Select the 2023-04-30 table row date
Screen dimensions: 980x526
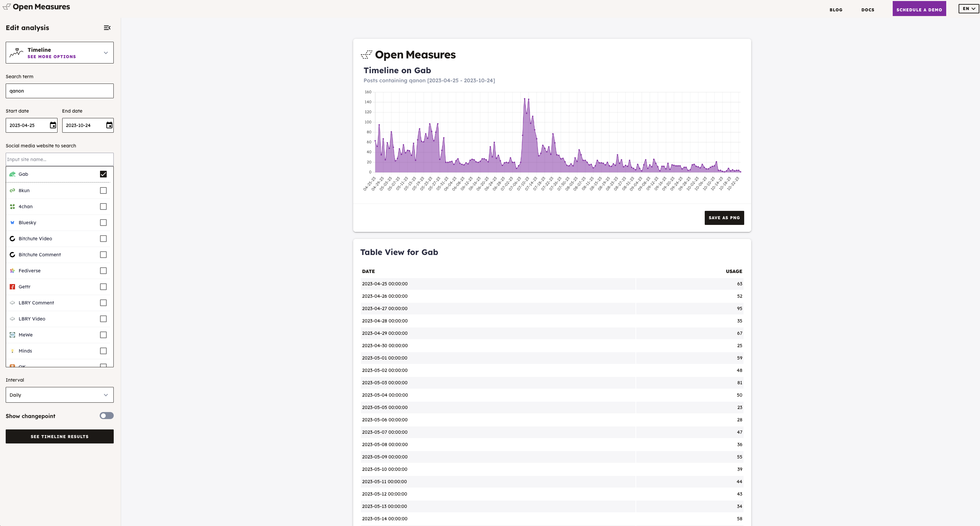pos(385,346)
